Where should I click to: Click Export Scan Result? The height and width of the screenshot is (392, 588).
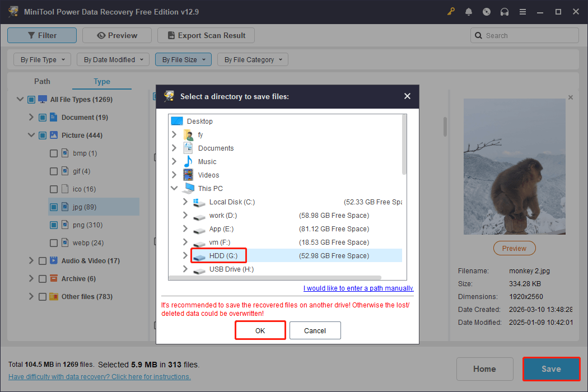[x=206, y=35]
